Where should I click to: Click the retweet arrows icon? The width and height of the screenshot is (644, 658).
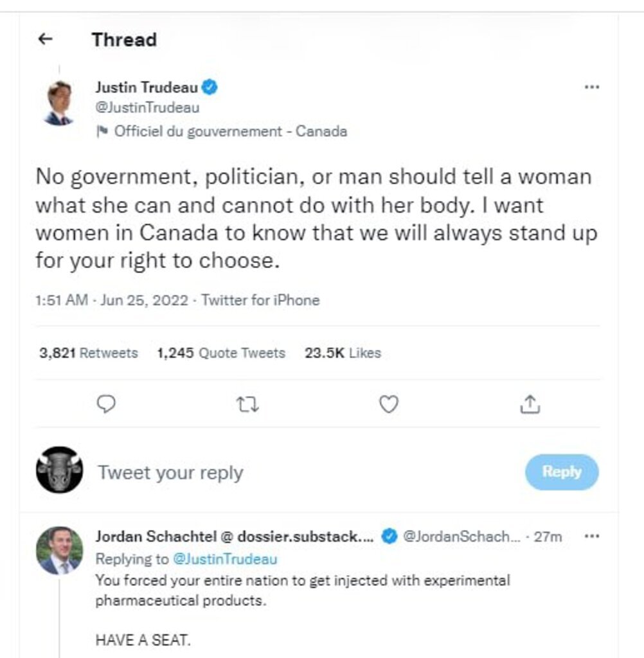(x=247, y=404)
